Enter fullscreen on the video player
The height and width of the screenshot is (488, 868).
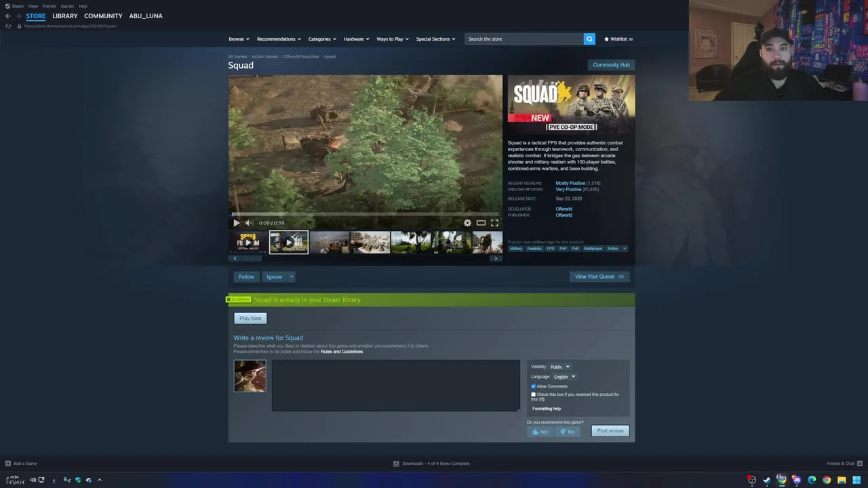point(494,222)
